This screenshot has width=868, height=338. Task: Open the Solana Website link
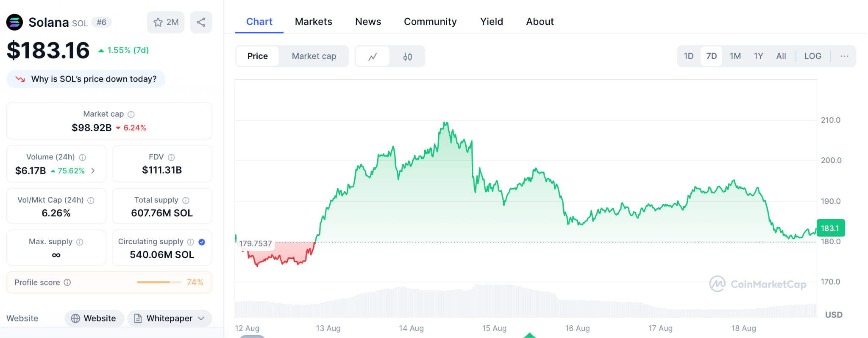point(94,318)
